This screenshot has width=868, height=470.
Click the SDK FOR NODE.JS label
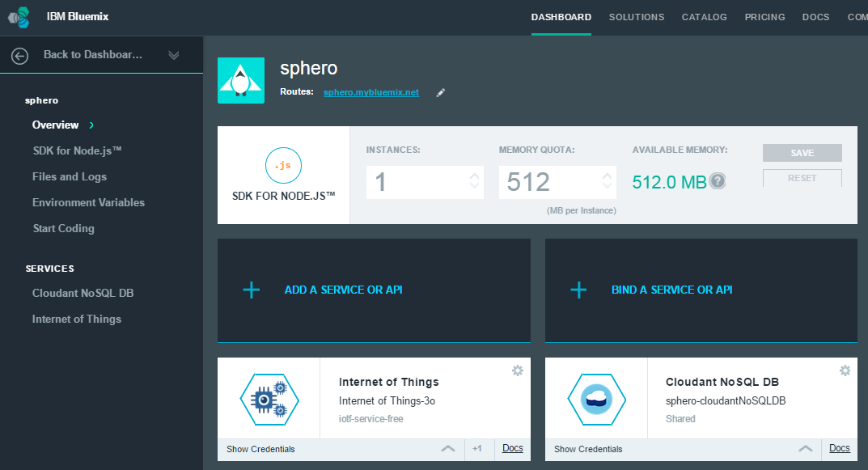coord(283,196)
